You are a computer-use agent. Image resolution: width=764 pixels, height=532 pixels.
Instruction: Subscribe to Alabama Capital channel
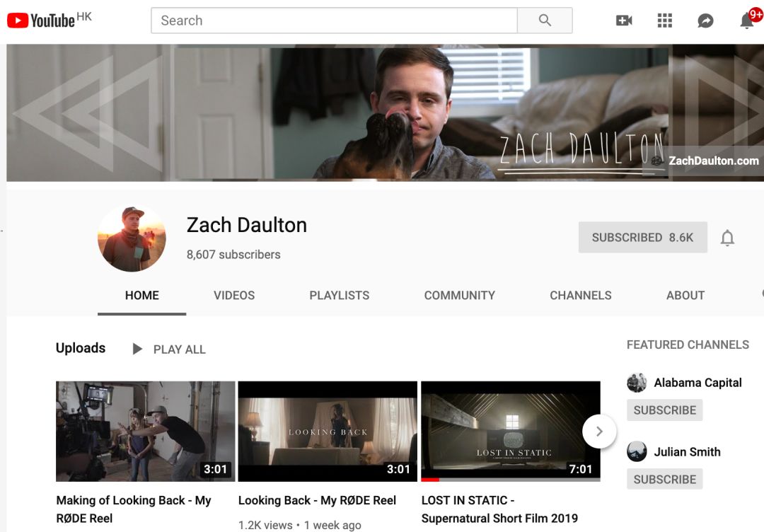pyautogui.click(x=664, y=410)
